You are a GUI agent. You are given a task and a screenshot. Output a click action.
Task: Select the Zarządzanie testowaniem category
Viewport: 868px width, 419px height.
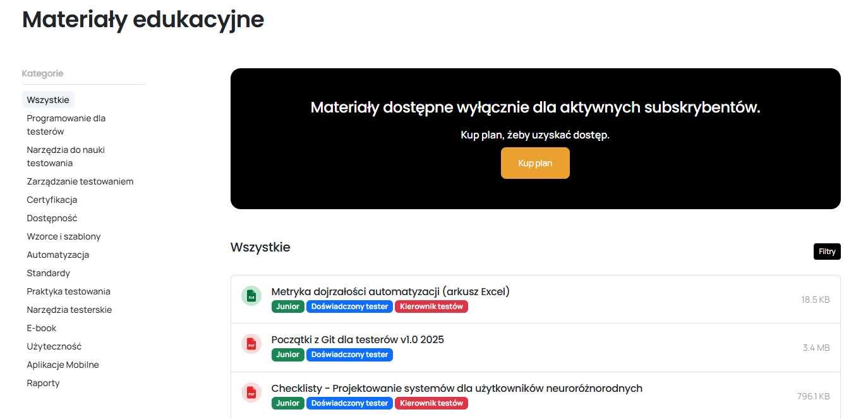80,181
